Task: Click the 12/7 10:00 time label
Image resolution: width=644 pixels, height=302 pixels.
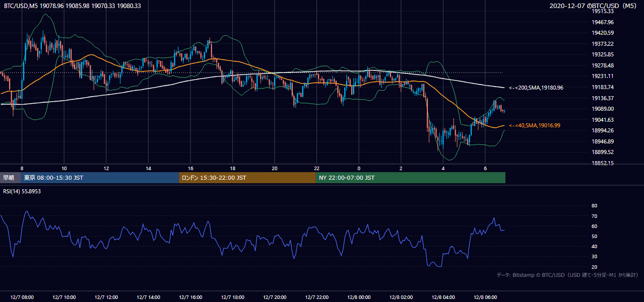Action: (x=64, y=297)
